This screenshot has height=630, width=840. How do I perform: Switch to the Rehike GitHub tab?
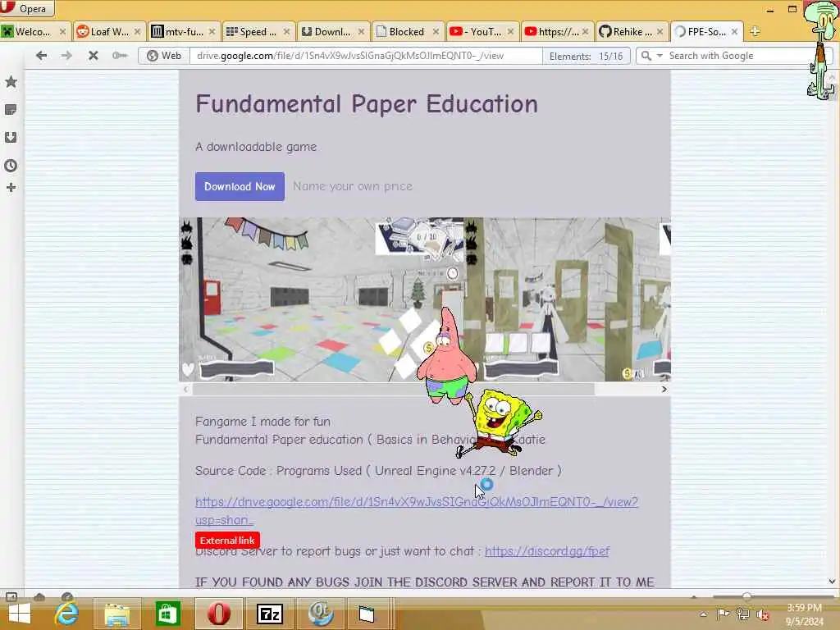pos(631,32)
